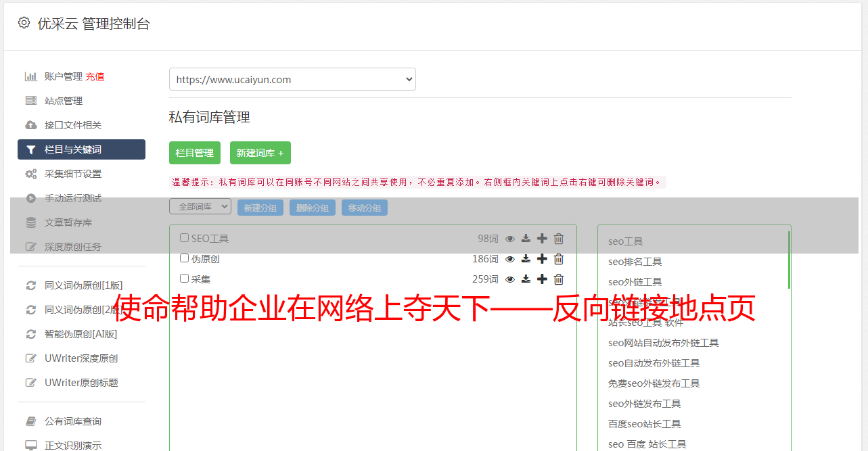Click the green keyword list scrollbar
The height and width of the screenshot is (451, 868).
point(789,260)
